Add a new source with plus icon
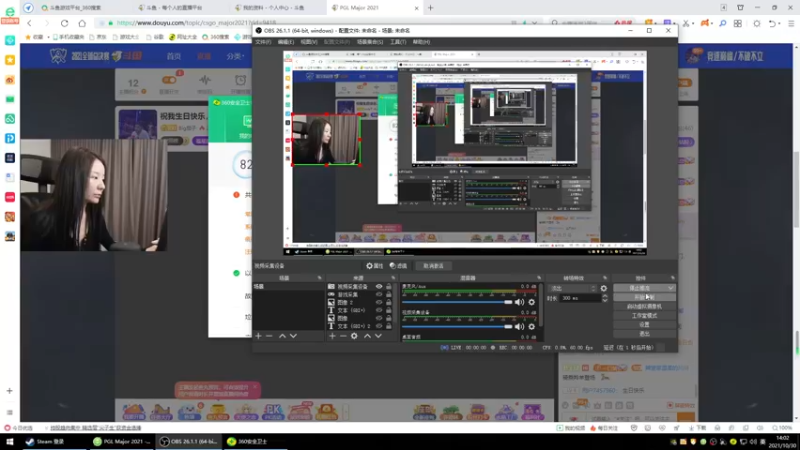800x450 pixels. pyautogui.click(x=332, y=336)
